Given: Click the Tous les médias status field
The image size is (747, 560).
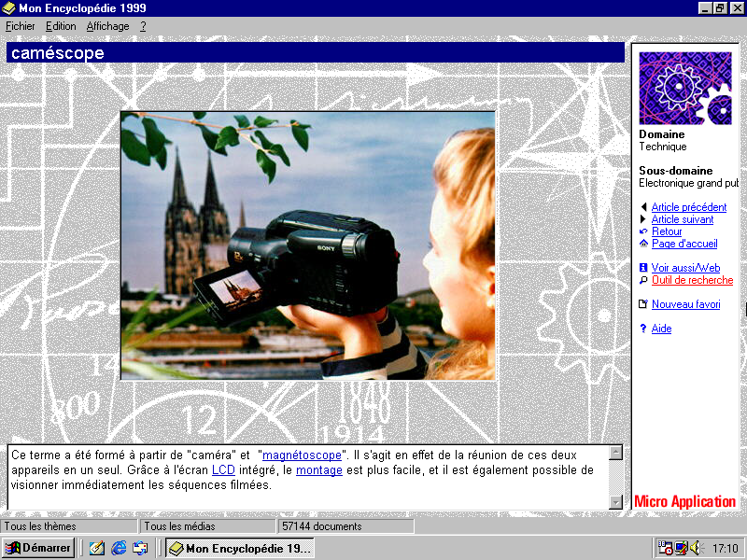Looking at the screenshot, I should point(207,526).
